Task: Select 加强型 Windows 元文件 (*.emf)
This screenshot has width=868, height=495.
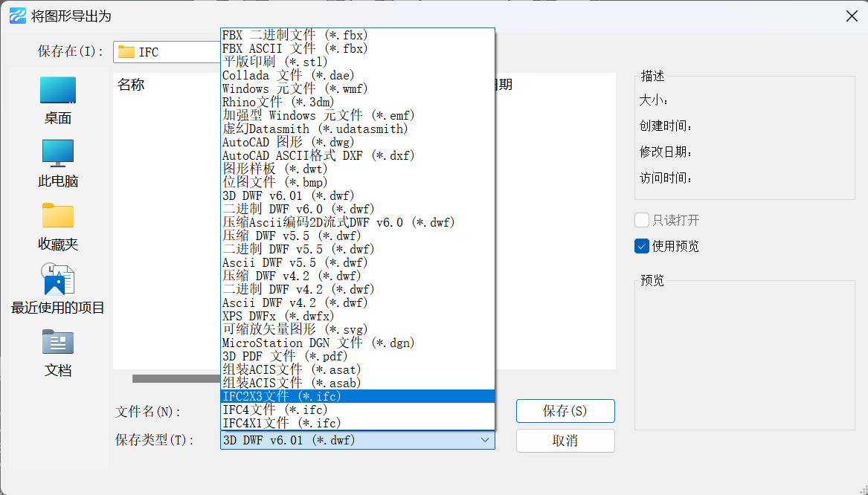Action: [358, 116]
